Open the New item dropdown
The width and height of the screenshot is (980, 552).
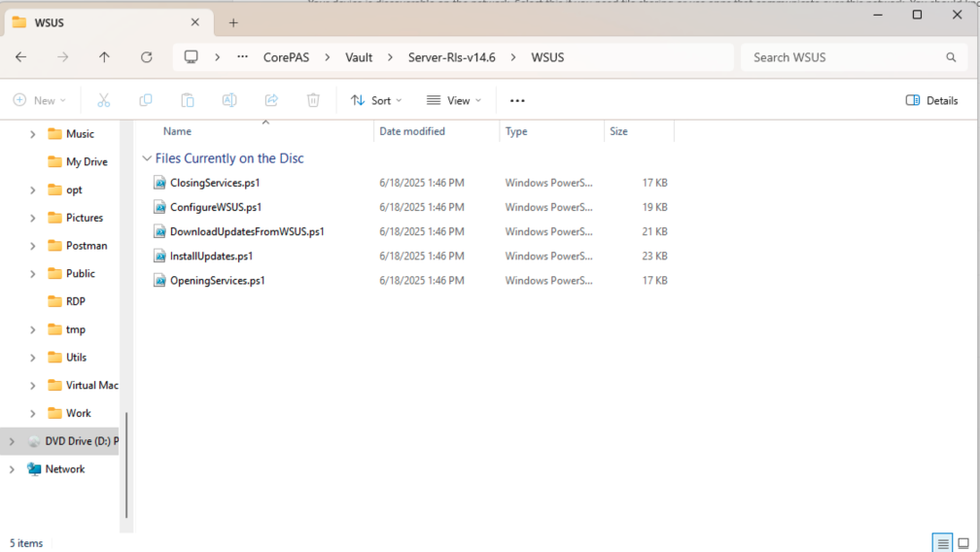[39, 100]
